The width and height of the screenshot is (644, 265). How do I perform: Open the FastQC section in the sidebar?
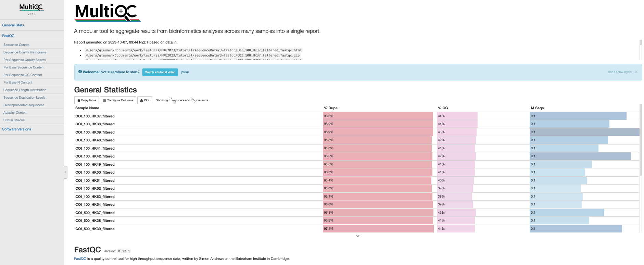tap(8, 36)
